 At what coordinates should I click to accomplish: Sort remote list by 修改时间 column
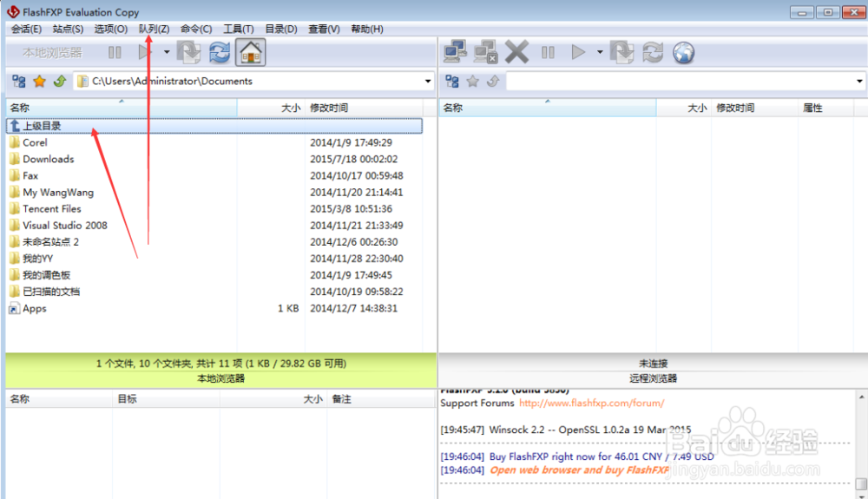pos(754,108)
